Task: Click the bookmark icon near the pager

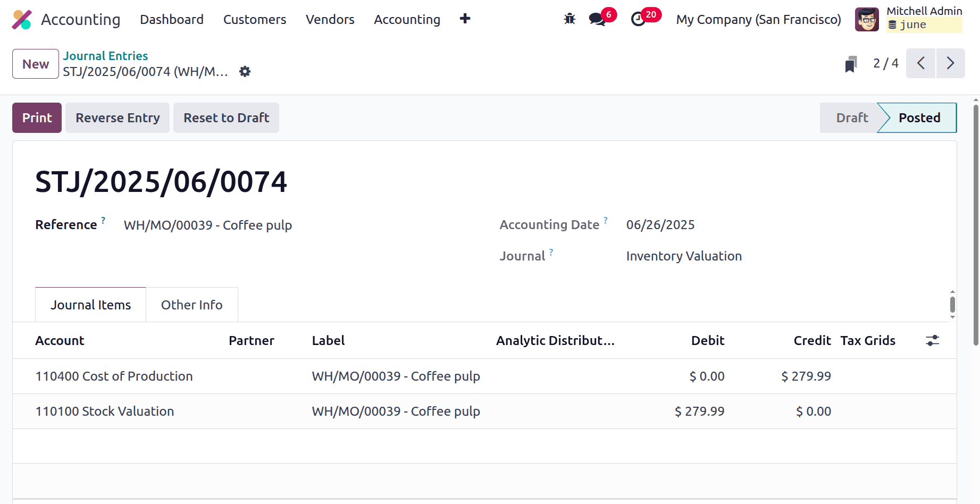Action: point(851,64)
